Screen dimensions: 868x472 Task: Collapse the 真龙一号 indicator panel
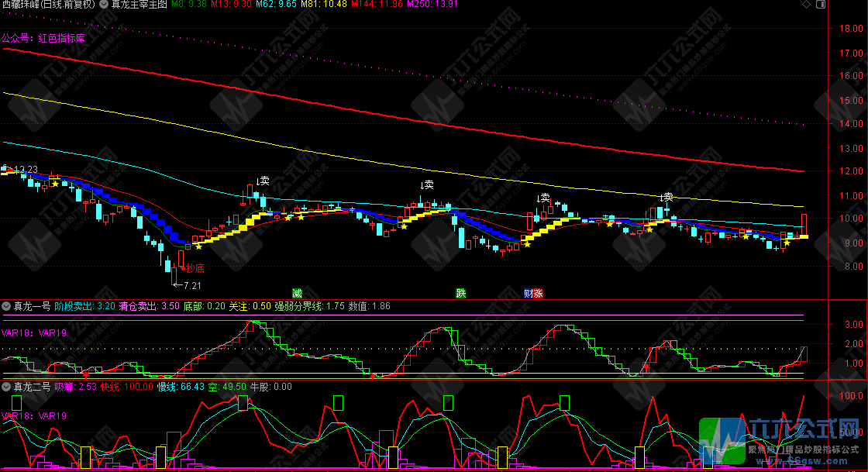coord(6,306)
